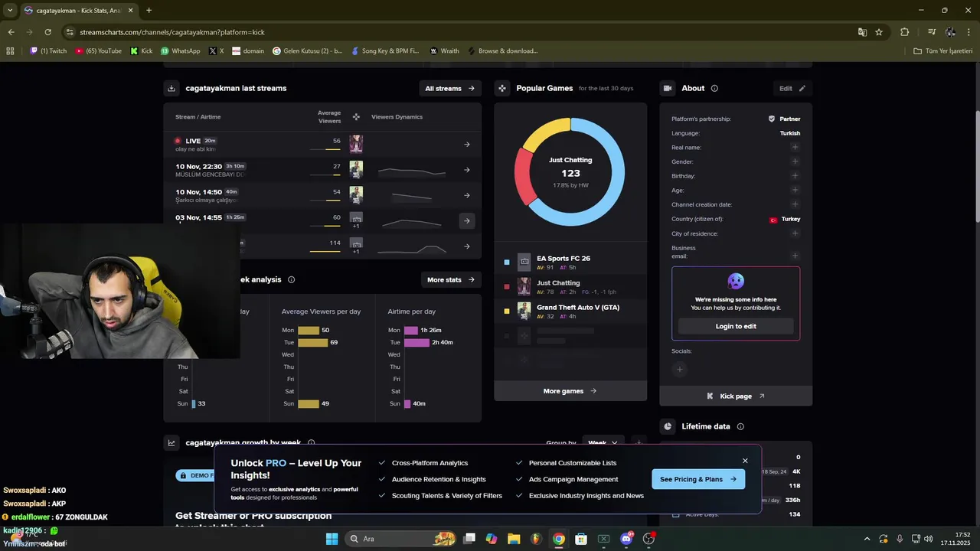The width and height of the screenshot is (980, 551).
Task: Click taskbar search box Ara
Action: [400, 539]
